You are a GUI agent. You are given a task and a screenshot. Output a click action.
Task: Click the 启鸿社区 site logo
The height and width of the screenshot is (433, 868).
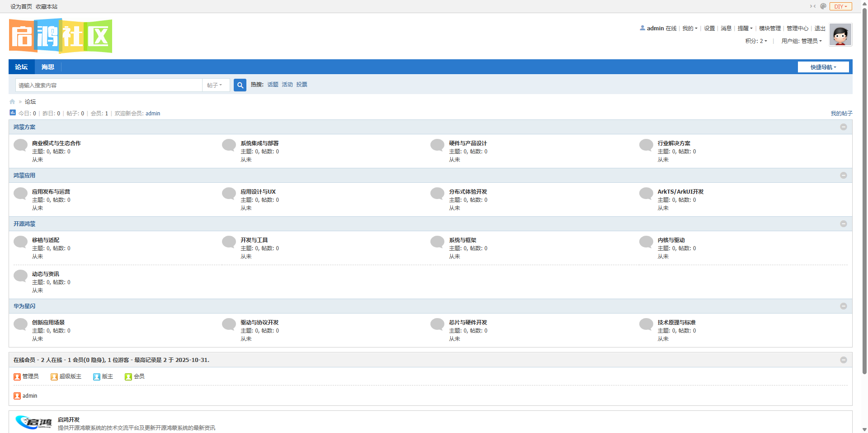pyautogui.click(x=61, y=36)
